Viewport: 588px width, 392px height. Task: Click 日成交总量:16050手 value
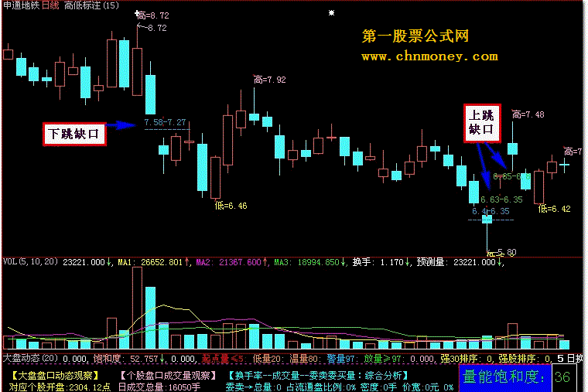pyautogui.click(x=159, y=387)
